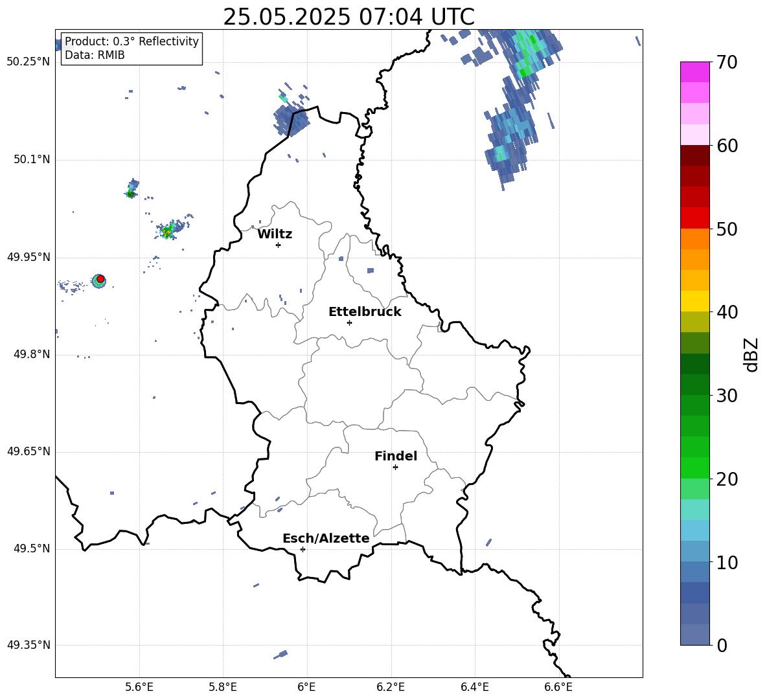Click the 49.5°N latitude label
The width and height of the screenshot is (767, 700).
[x=32, y=548]
